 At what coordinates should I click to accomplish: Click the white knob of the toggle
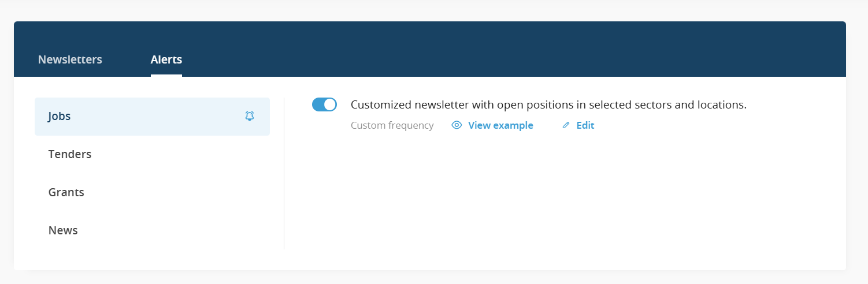click(330, 104)
